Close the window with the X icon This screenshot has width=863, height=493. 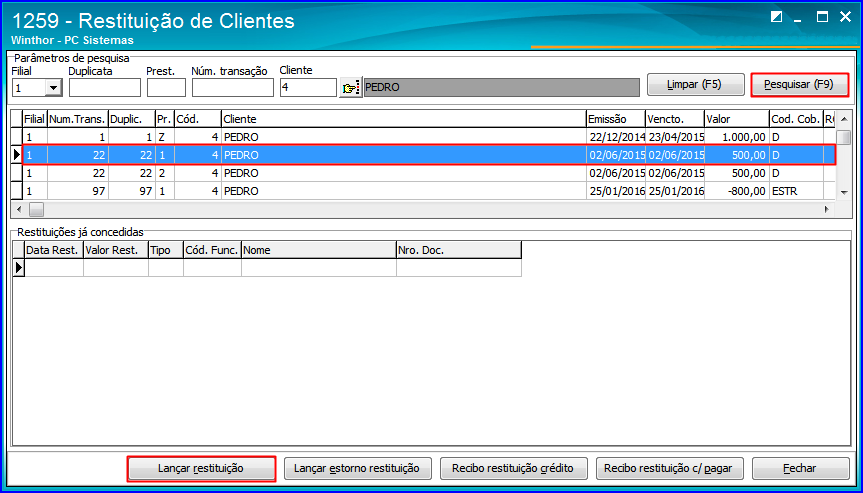click(845, 18)
